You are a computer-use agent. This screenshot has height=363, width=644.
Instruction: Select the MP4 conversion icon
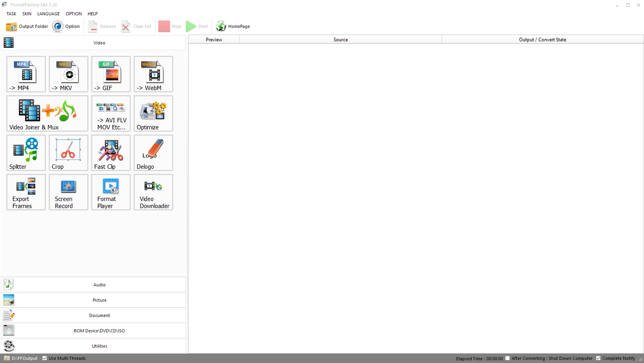tap(26, 74)
